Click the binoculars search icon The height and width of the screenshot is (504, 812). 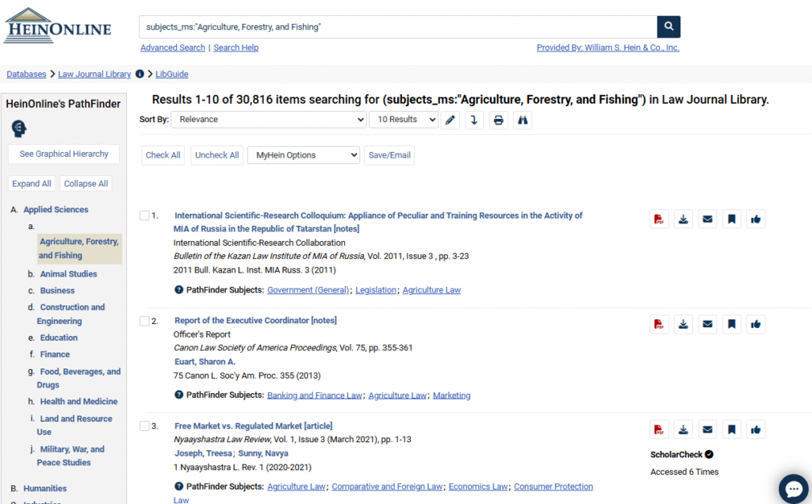[523, 120]
